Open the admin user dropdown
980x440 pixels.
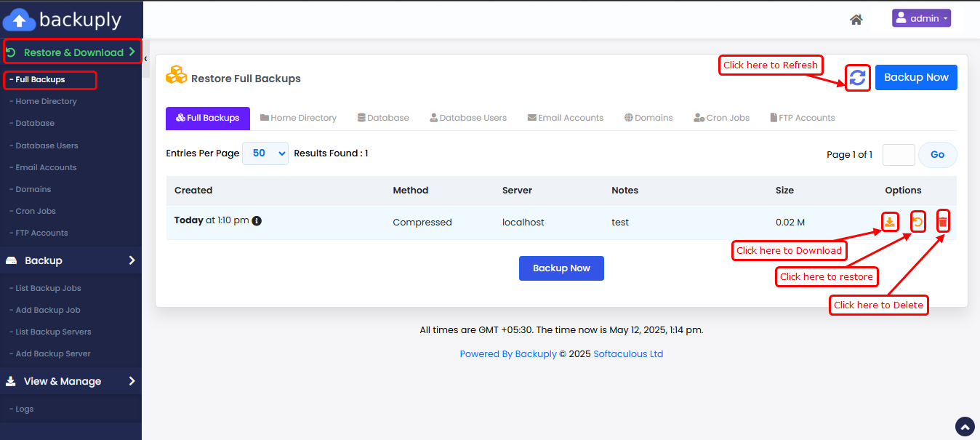[x=921, y=18]
